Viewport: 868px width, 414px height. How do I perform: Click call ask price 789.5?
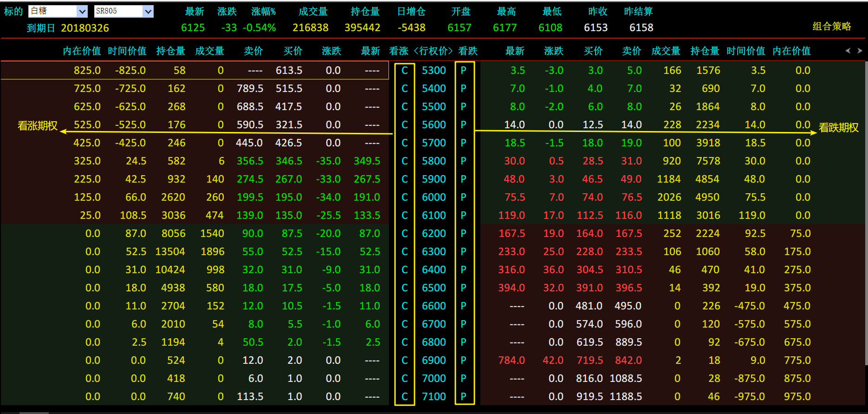pos(250,89)
